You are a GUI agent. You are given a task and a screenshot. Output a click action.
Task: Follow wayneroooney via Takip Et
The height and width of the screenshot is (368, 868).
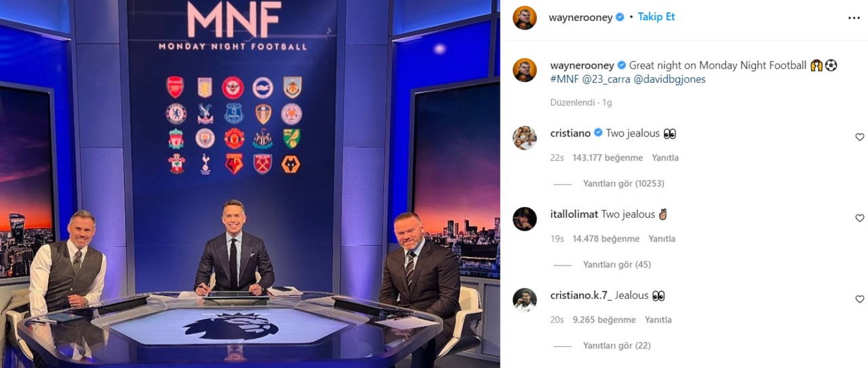(656, 17)
